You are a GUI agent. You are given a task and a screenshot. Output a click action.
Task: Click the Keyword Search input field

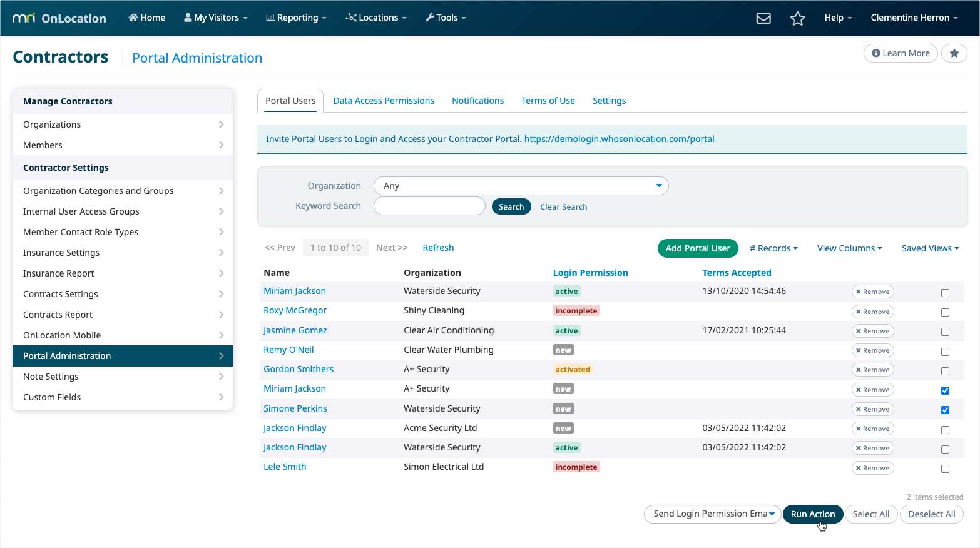[429, 206]
